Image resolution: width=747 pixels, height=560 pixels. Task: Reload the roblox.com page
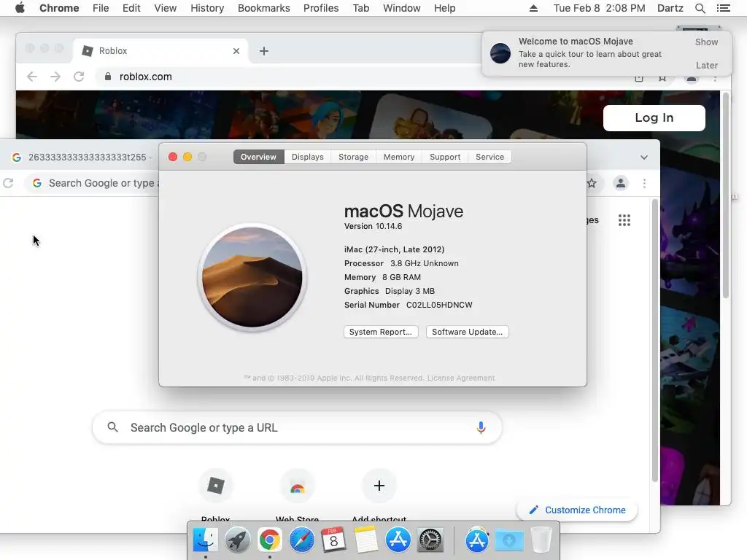coord(79,77)
